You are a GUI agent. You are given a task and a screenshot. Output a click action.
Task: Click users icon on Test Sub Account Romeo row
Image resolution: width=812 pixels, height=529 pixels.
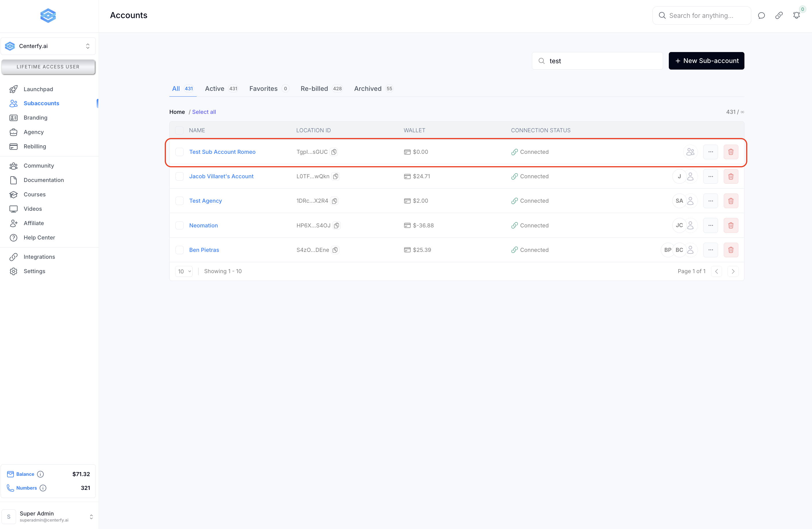(690, 152)
